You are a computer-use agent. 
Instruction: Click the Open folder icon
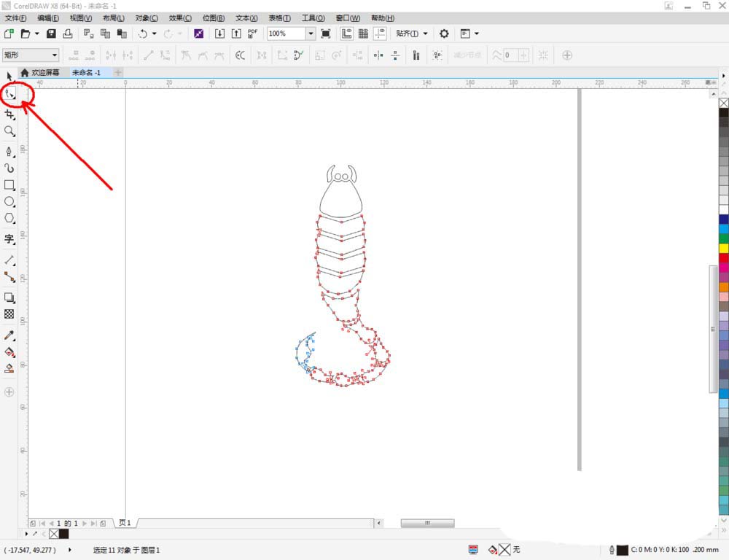(26, 34)
